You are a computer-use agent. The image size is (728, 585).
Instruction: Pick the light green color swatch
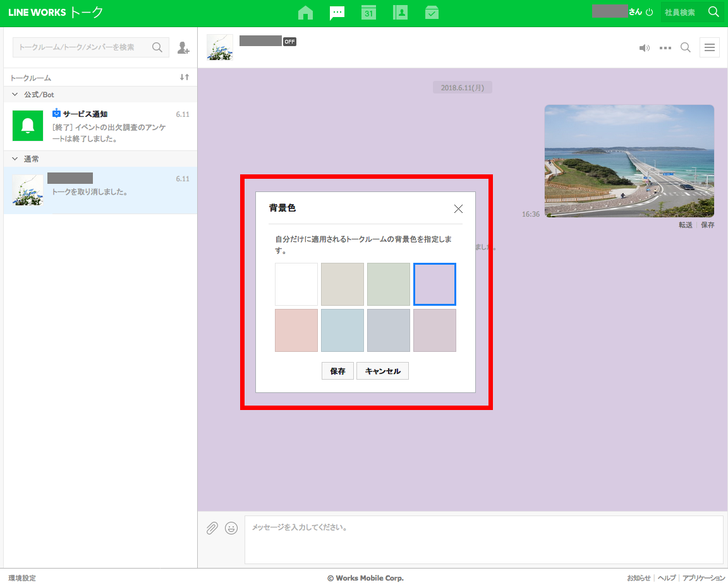coord(389,284)
